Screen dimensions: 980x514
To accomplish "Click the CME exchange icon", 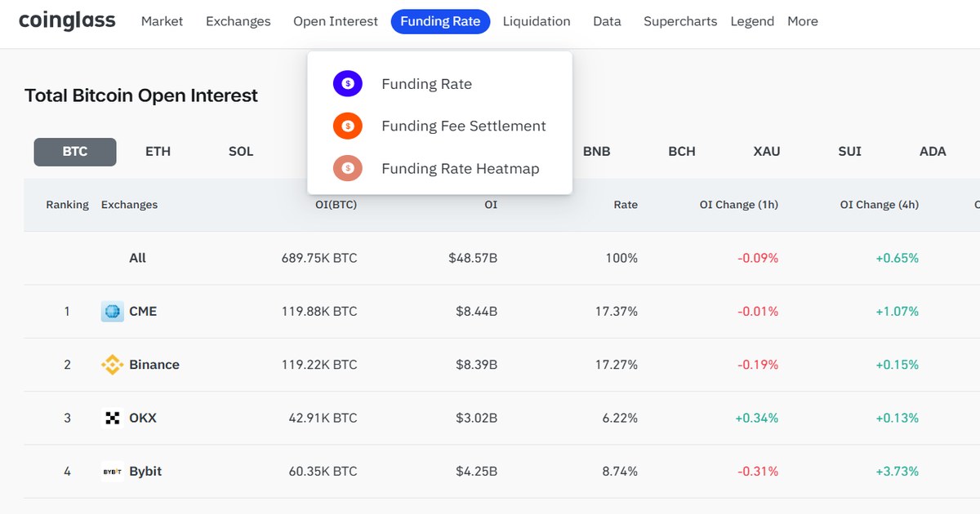I will [x=112, y=311].
